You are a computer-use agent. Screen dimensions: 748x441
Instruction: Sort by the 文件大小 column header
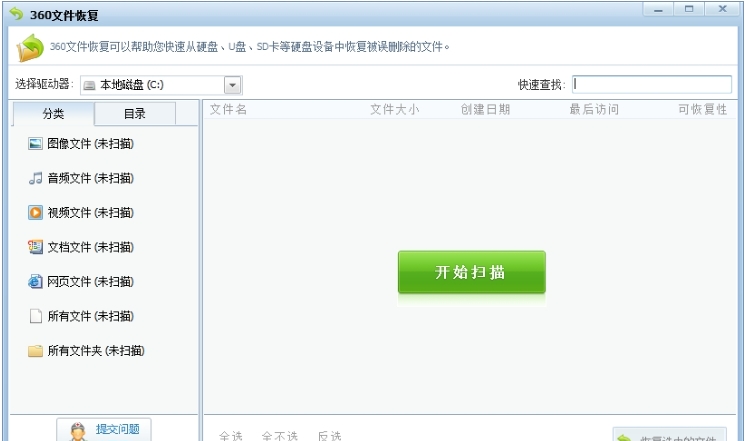tap(395, 109)
